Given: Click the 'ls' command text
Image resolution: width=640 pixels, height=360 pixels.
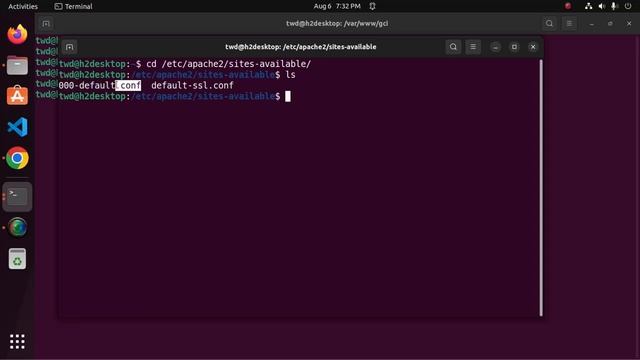Looking at the screenshot, I should pyautogui.click(x=290, y=75).
